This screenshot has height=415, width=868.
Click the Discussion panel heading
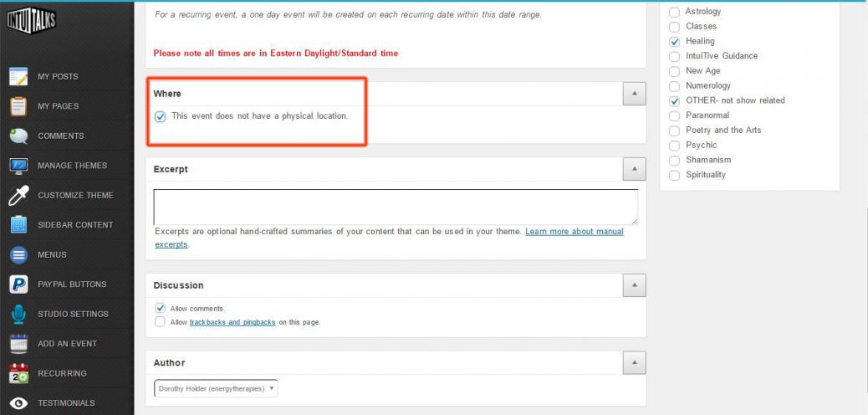178,285
